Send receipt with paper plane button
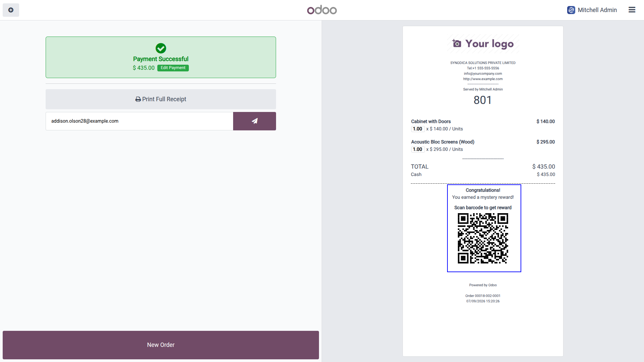This screenshot has height=362, width=644. point(255,121)
